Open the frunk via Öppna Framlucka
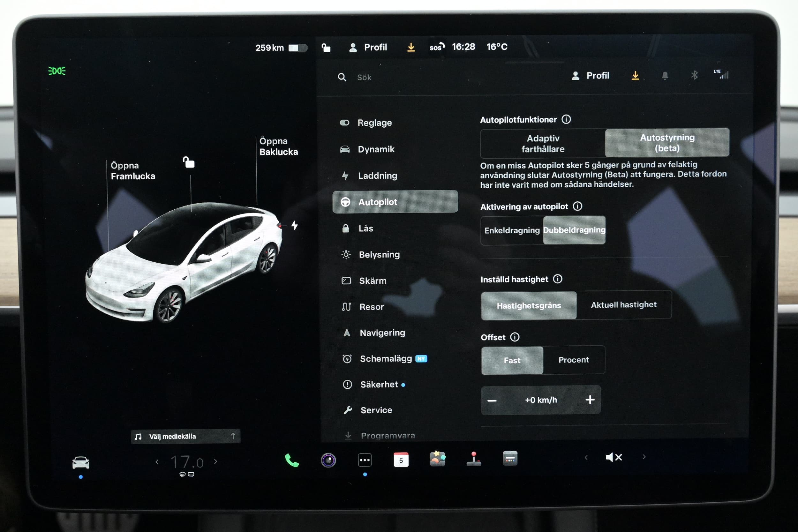Viewport: 798px width, 532px height. point(133,171)
